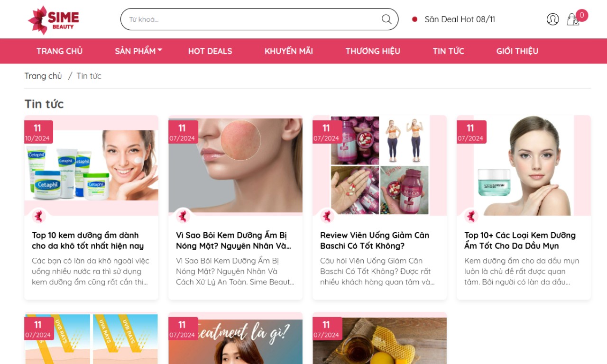Open the Hot Deals menu item

(x=210, y=51)
